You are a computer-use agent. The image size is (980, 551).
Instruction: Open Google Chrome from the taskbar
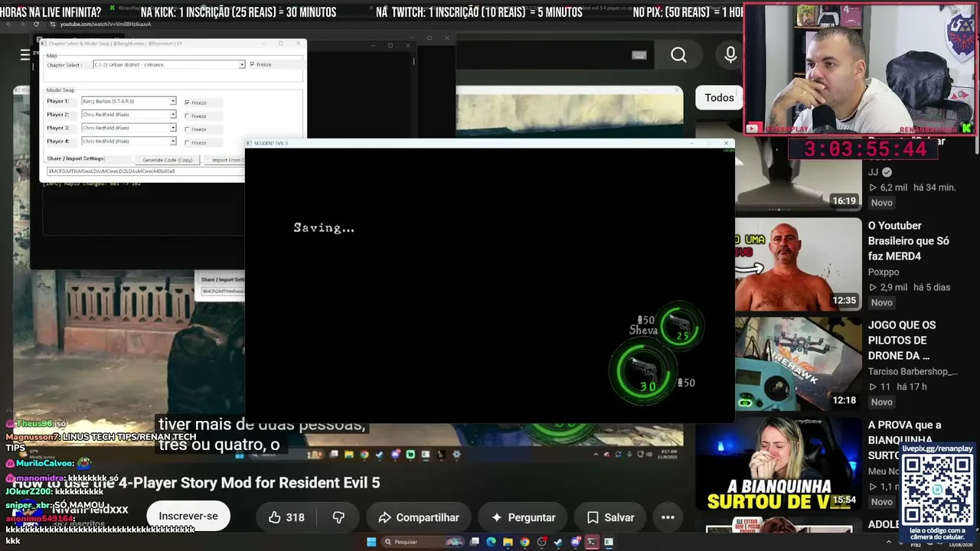(524, 542)
